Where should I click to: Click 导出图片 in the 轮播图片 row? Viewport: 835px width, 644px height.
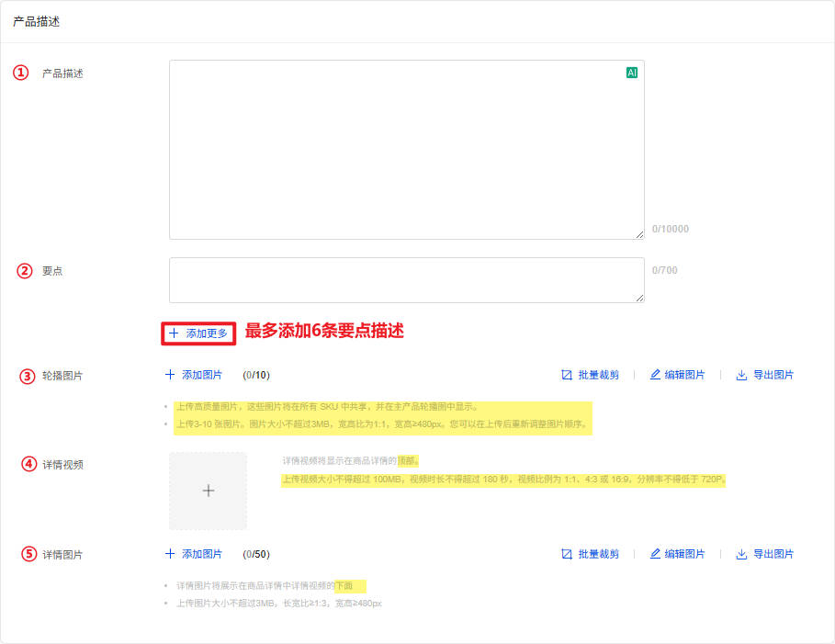pyautogui.click(x=764, y=375)
